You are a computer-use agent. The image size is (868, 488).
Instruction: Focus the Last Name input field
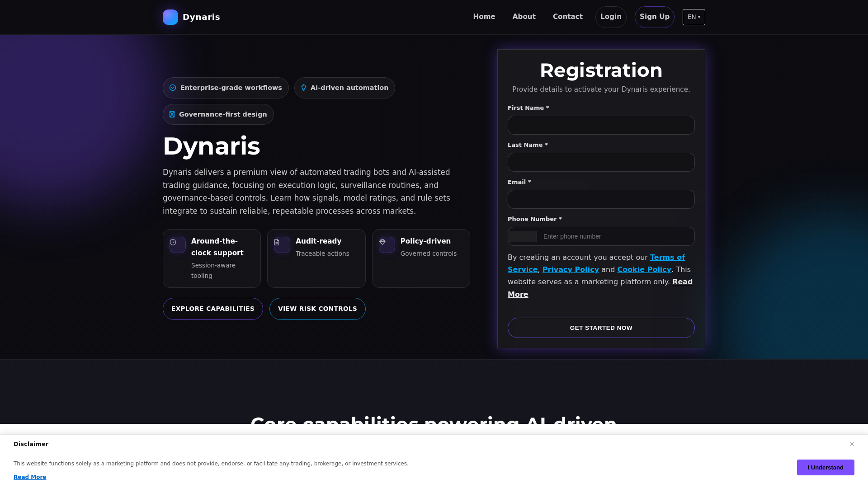point(601,162)
